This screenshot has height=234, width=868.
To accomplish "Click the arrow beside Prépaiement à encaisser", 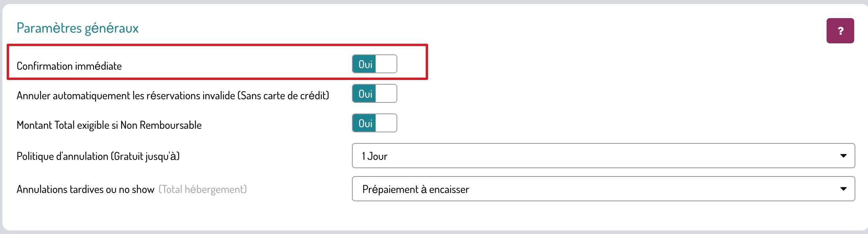I will tap(843, 189).
